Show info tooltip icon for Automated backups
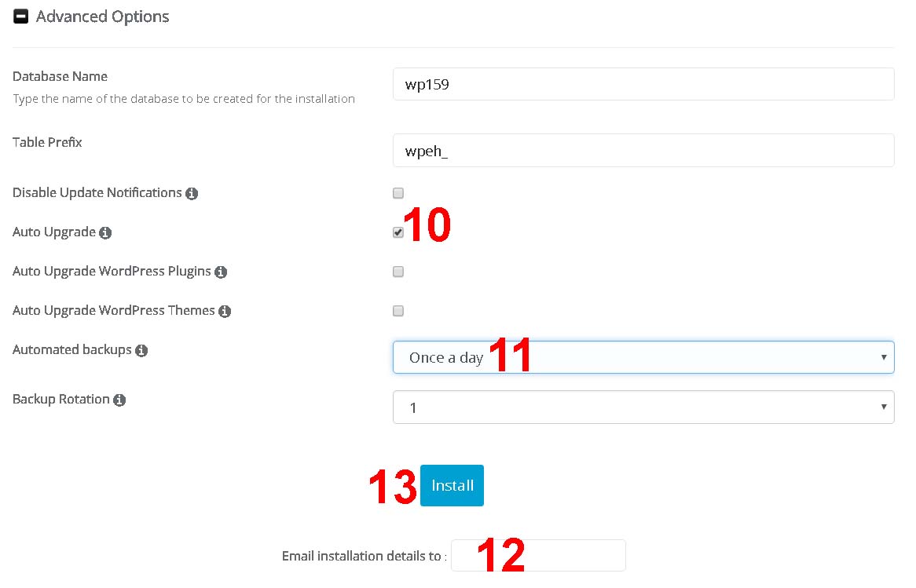 point(141,351)
